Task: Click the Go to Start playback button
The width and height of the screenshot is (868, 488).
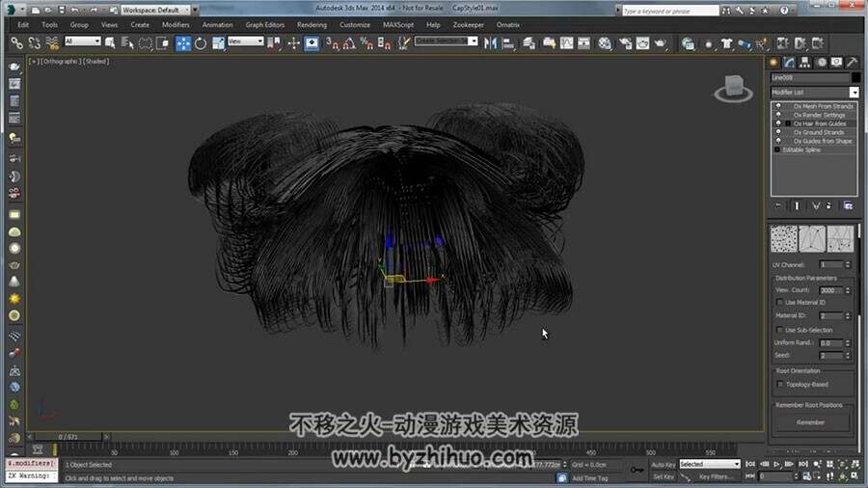Action: point(750,464)
